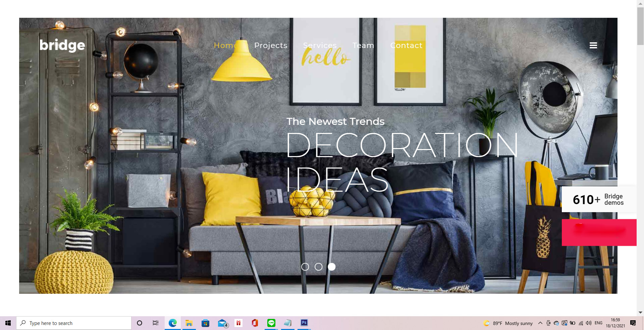The image size is (644, 330).
Task: Click the Meet Now tray icon
Action: [548, 323]
